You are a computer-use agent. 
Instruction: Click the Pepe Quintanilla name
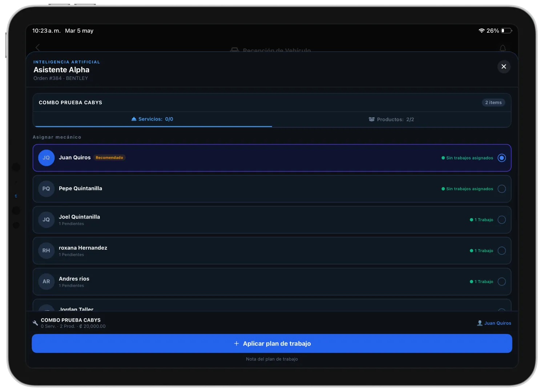[80, 188]
